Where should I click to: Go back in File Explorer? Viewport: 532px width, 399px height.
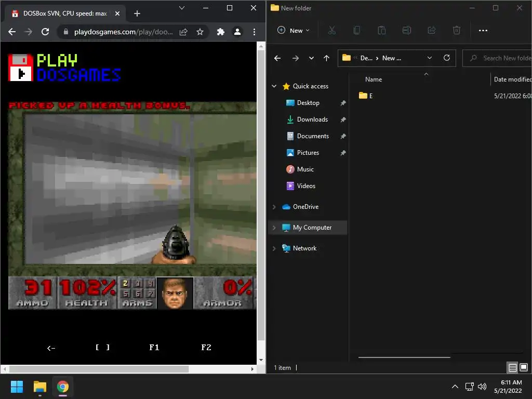coord(277,58)
